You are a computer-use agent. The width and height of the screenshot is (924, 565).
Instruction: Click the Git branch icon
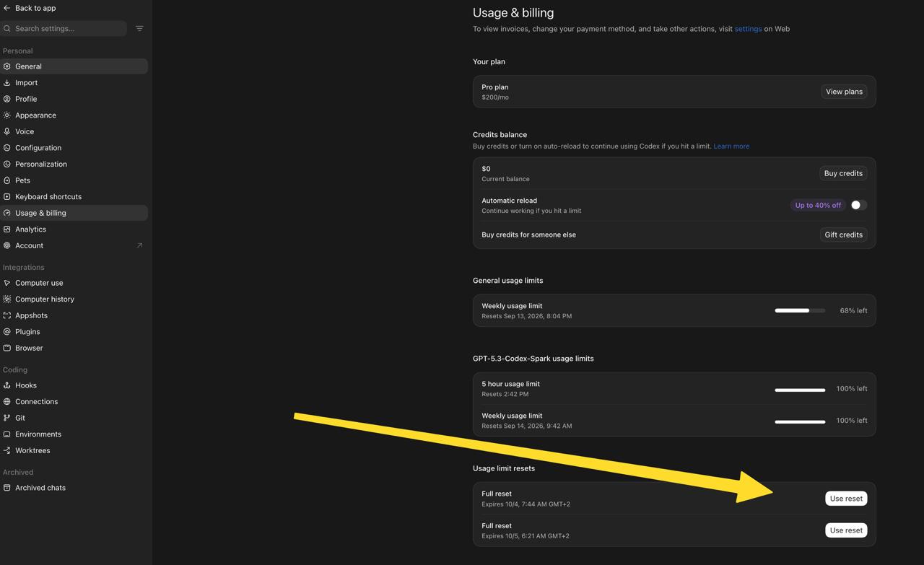tap(7, 418)
